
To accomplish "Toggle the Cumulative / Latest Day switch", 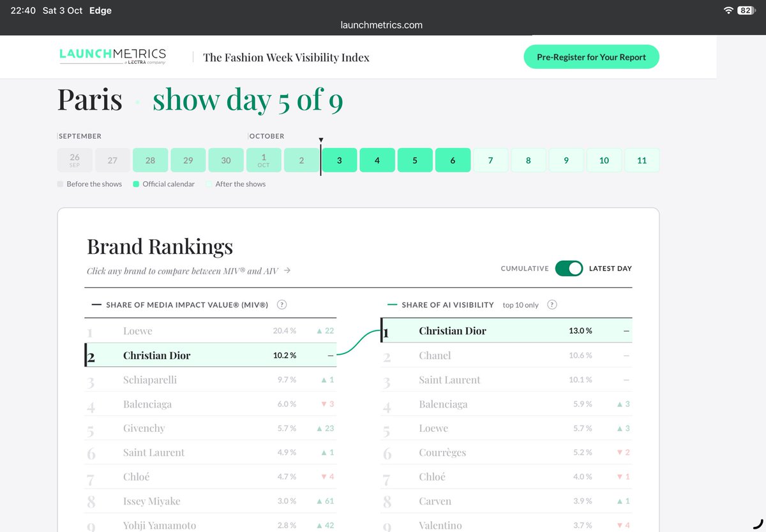I will [x=569, y=269].
